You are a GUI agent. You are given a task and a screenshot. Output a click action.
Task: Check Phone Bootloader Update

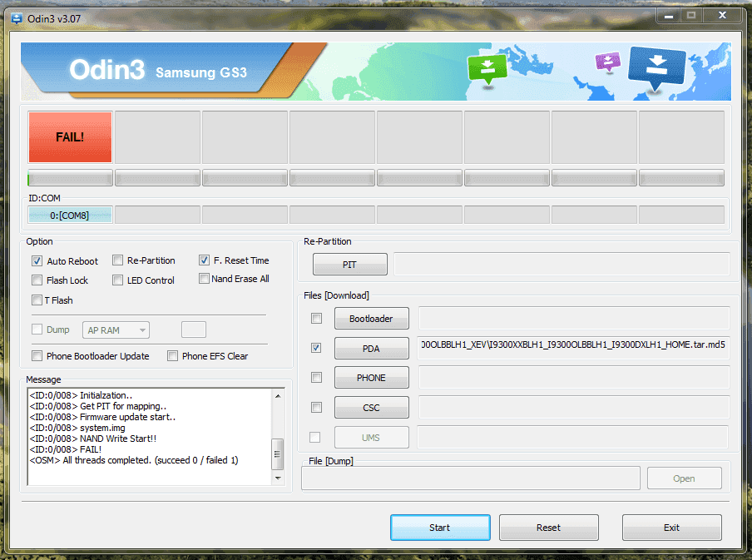pyautogui.click(x=37, y=356)
